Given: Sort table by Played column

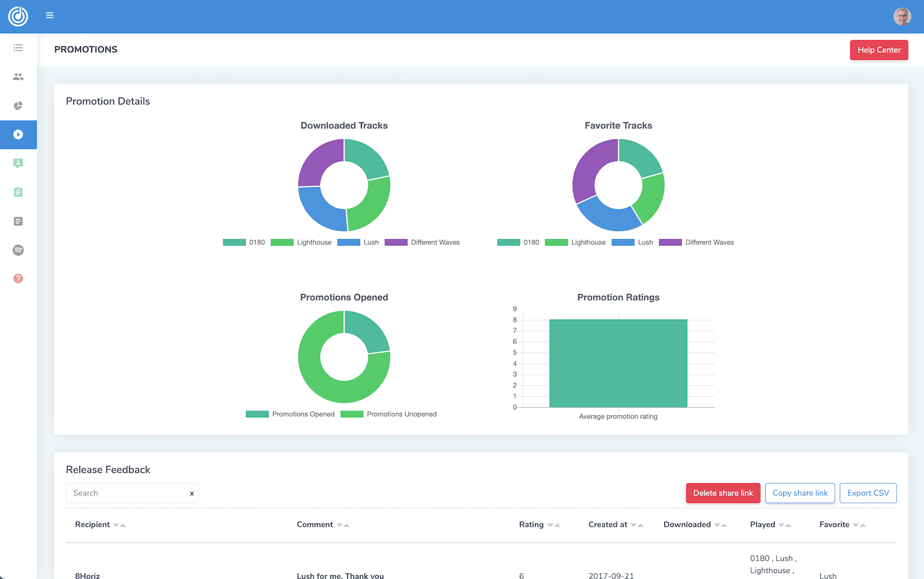Looking at the screenshot, I should point(770,524).
